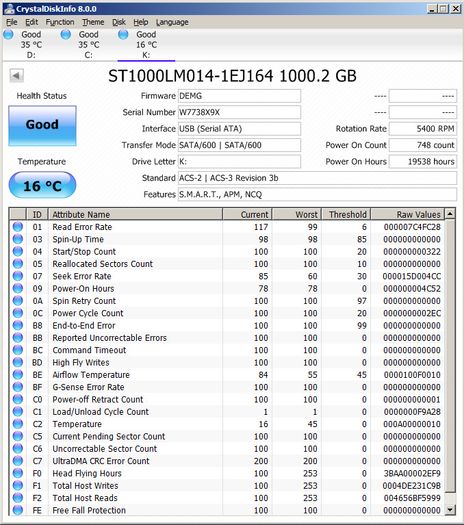Click the Transfer Mode field
Image resolution: width=464 pixels, height=525 pixels.
pyautogui.click(x=239, y=145)
